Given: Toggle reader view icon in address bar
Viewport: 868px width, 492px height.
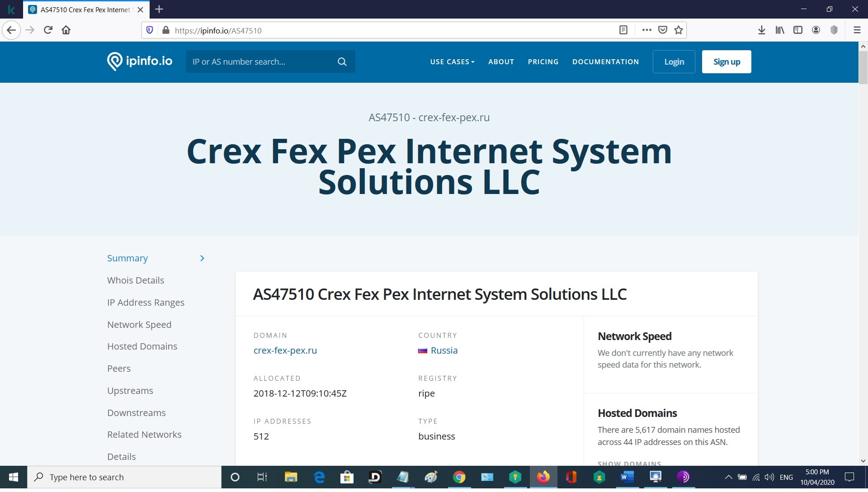Looking at the screenshot, I should 623,30.
